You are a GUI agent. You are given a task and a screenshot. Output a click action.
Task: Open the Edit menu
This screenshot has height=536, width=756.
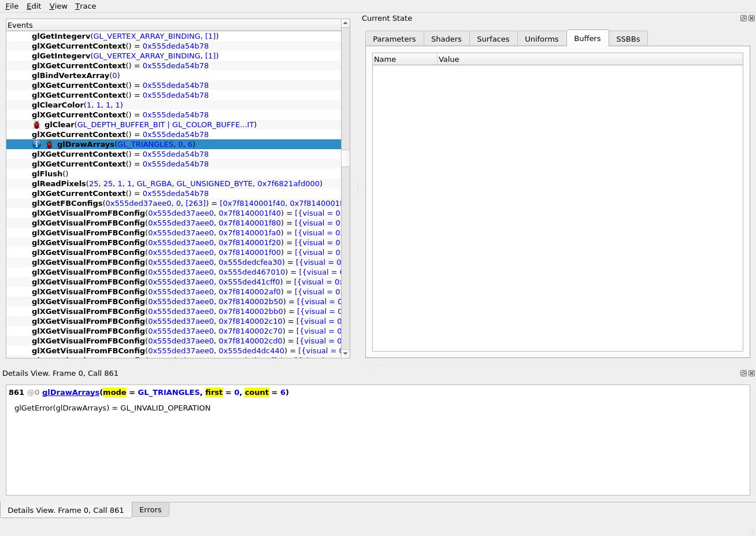34,6
